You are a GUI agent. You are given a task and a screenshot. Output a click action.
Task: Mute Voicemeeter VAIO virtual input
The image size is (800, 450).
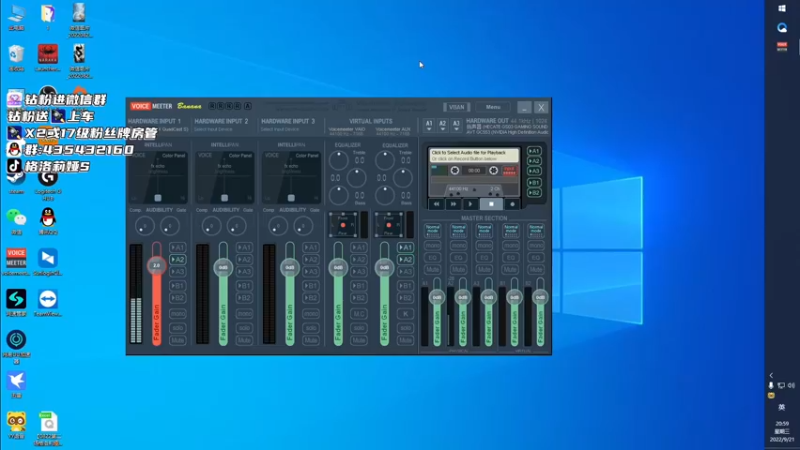[x=359, y=340]
